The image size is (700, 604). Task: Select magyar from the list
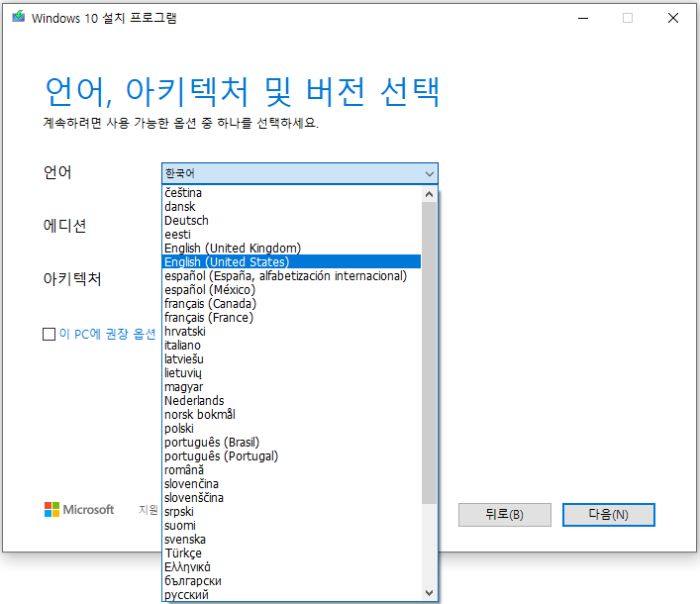tap(291, 386)
